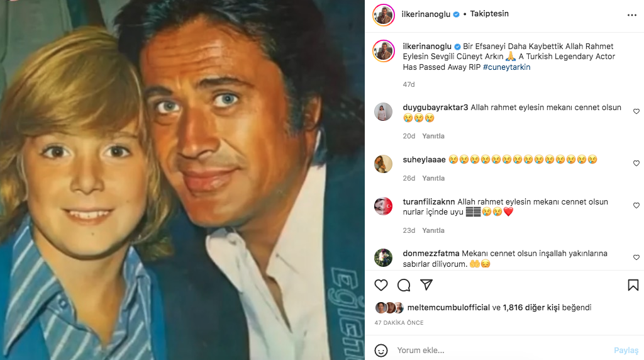
Task: Reply to suheylaaae's comment
Action: [433, 178]
